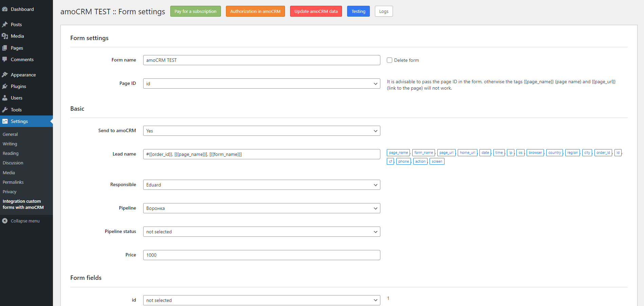Open Media settings submenu item
The image size is (644, 306).
(x=9, y=173)
